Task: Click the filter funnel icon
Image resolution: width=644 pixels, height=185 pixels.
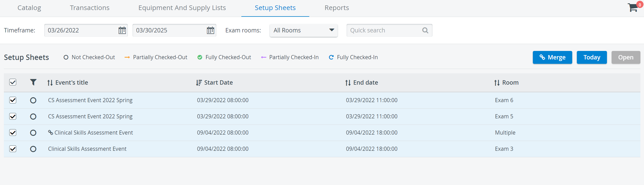Action: coord(33,82)
